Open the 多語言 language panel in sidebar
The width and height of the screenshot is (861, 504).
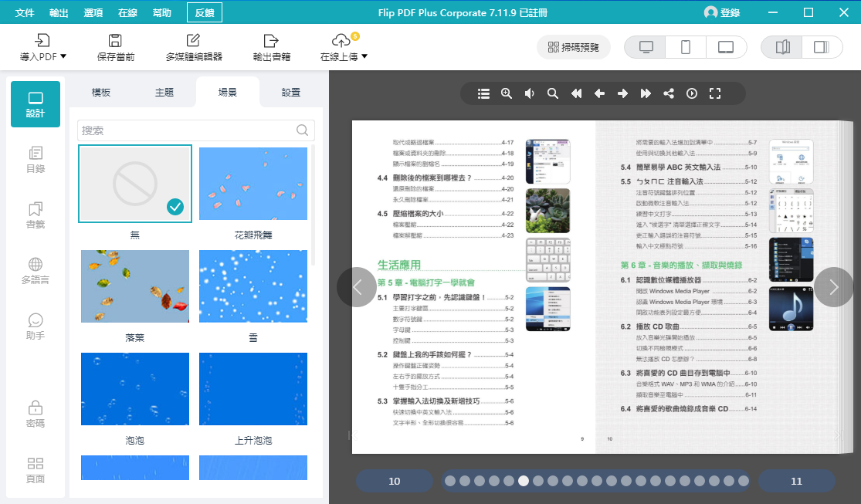click(x=36, y=271)
